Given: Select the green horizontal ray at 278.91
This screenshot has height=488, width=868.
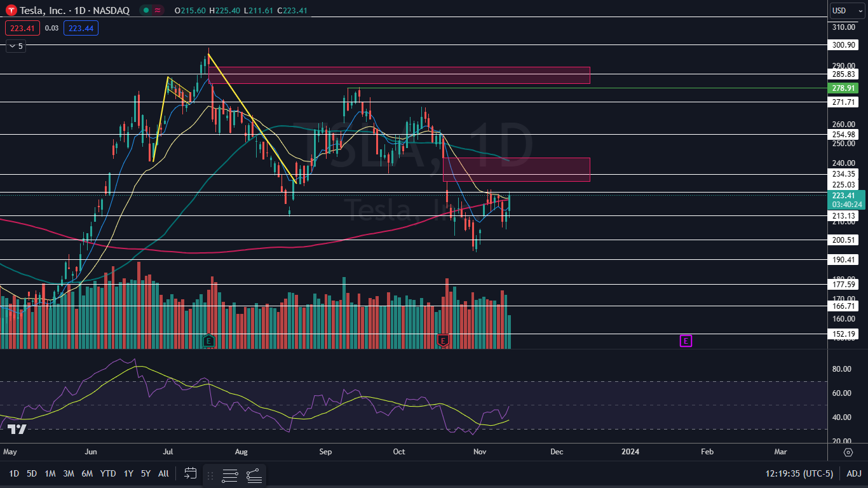Looking at the screenshot, I should click(x=588, y=88).
